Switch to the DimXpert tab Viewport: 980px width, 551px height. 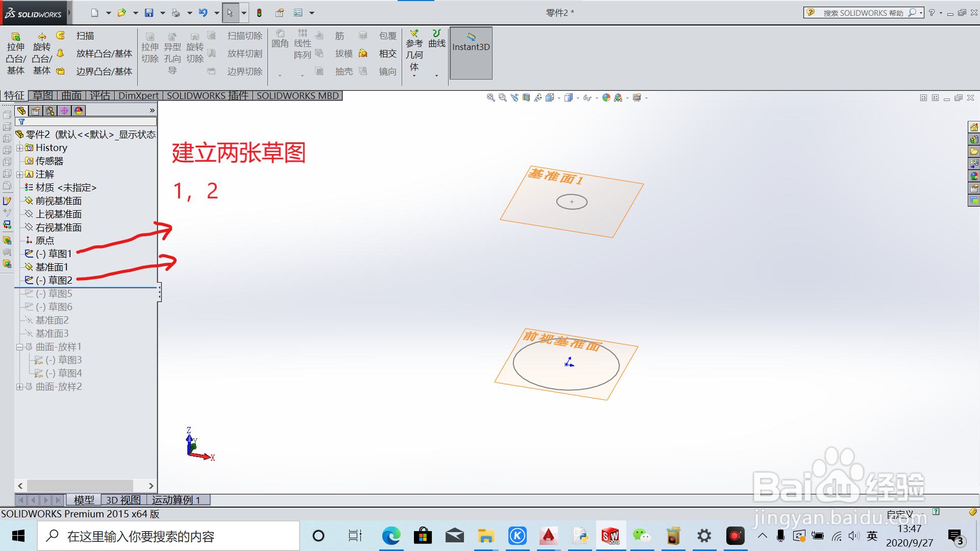pos(138,95)
